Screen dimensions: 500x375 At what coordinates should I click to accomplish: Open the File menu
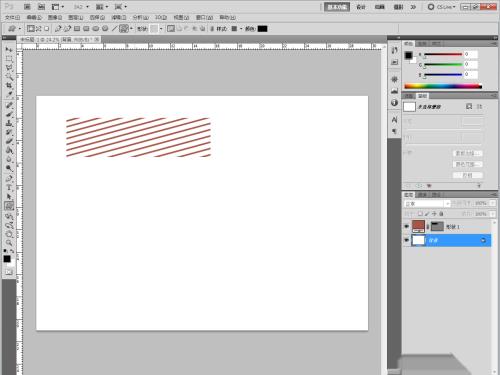click(x=12, y=17)
